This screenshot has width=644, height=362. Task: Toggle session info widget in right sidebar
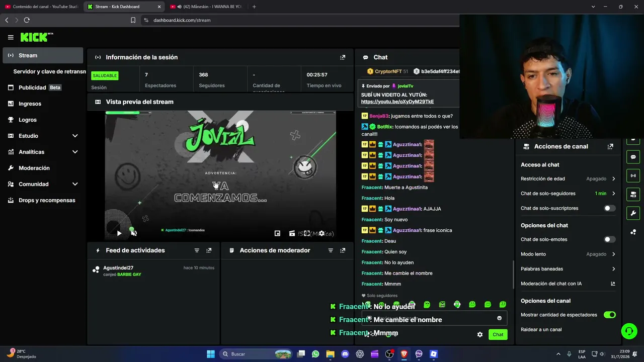[x=633, y=175]
